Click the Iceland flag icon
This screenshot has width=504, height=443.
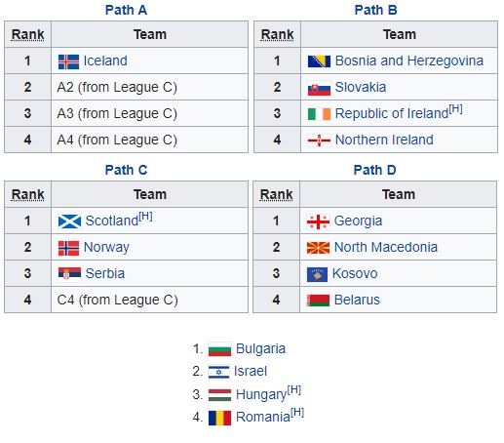click(x=68, y=61)
